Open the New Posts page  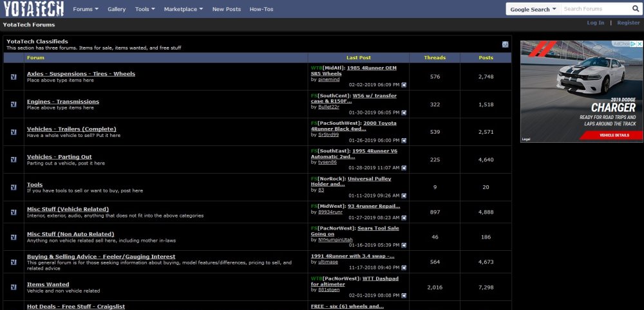click(x=226, y=9)
